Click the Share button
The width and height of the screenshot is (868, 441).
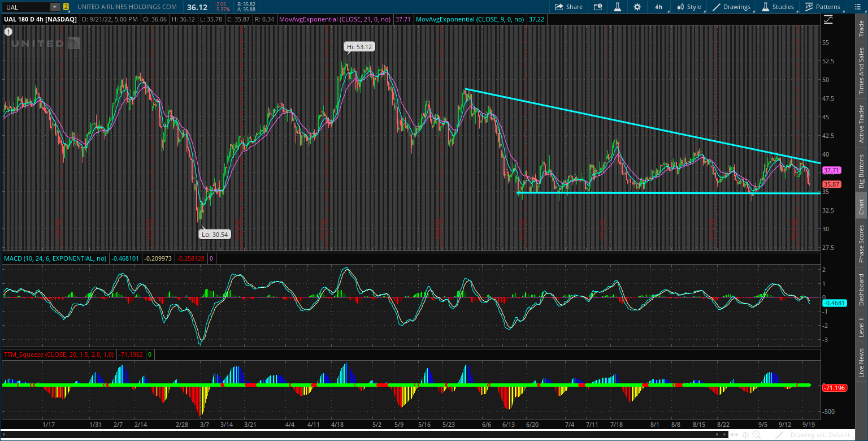(568, 7)
